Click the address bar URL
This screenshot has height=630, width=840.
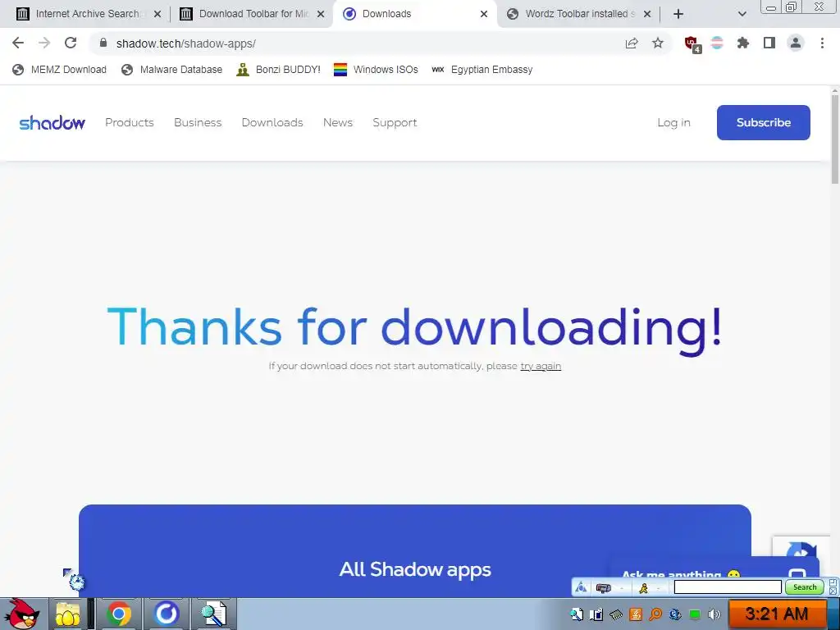coord(186,43)
